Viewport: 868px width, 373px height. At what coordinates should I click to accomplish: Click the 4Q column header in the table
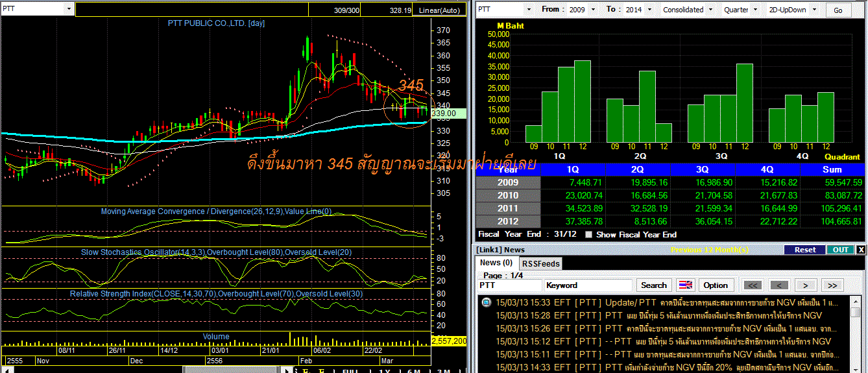pos(767,169)
